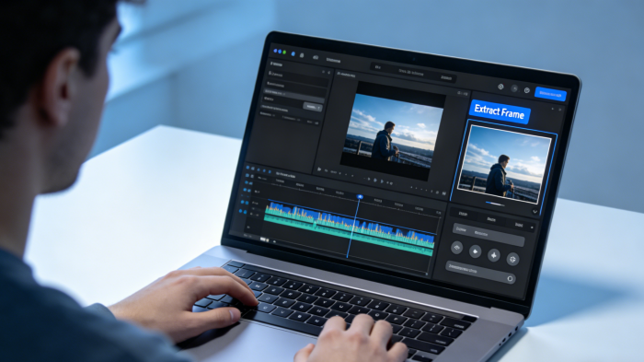
Task: Click the code-brackets round icon in right panel
Action: (456, 248)
